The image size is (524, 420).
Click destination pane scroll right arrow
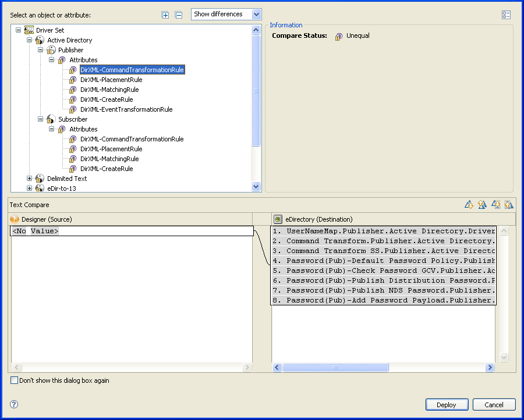490,367
